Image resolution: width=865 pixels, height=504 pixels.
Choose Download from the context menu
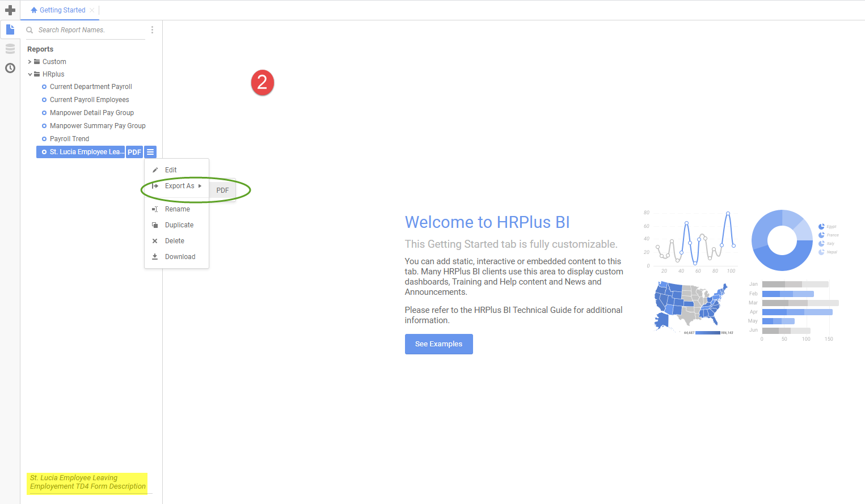coord(177,257)
